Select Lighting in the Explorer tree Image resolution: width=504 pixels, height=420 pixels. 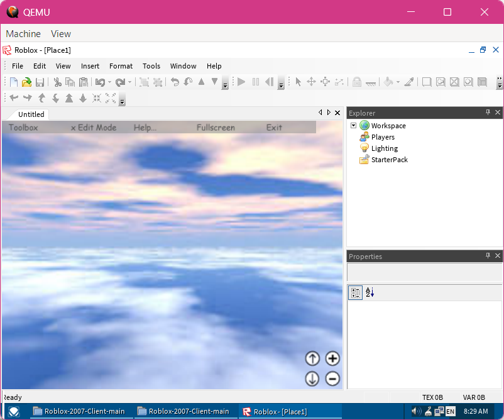tap(385, 148)
